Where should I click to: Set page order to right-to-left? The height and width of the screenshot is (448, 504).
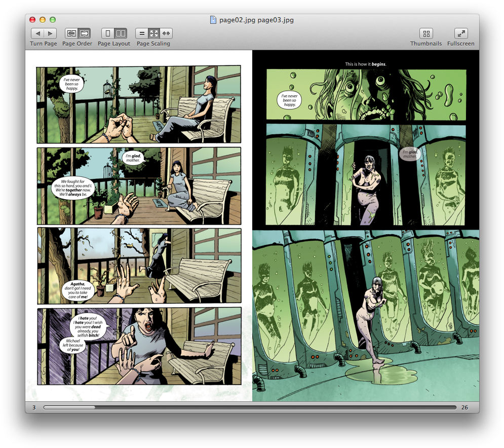(x=71, y=33)
